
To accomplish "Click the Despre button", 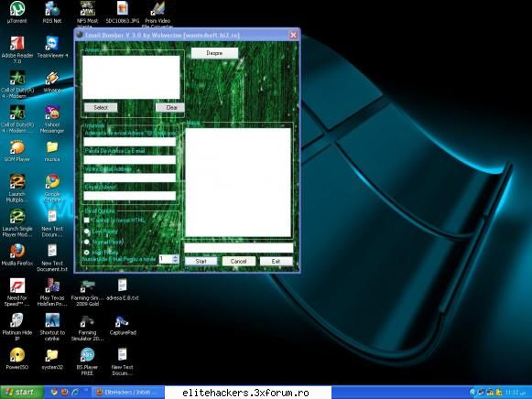I will pos(214,53).
